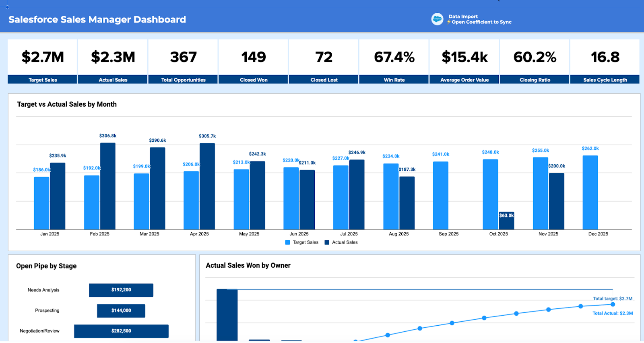This screenshot has height=343, width=644.
Task: Click the $2.3M Actual Sales value
Action: point(113,57)
